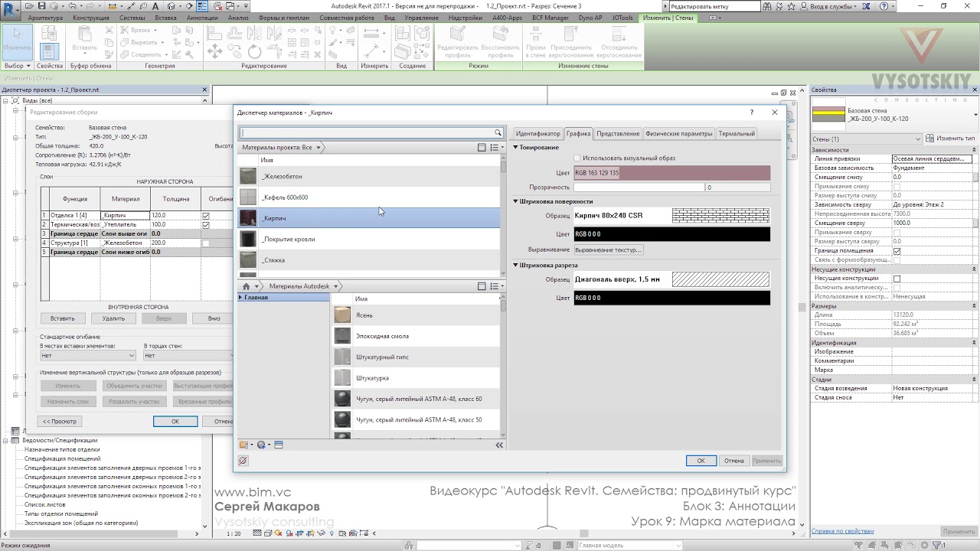Screen dimensions: 980x551
Task: Toggle project materials panel display icon
Action: [x=482, y=147]
